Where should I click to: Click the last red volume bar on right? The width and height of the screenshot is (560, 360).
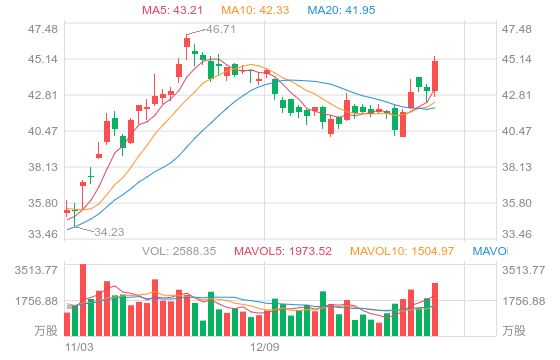pyautogui.click(x=435, y=310)
